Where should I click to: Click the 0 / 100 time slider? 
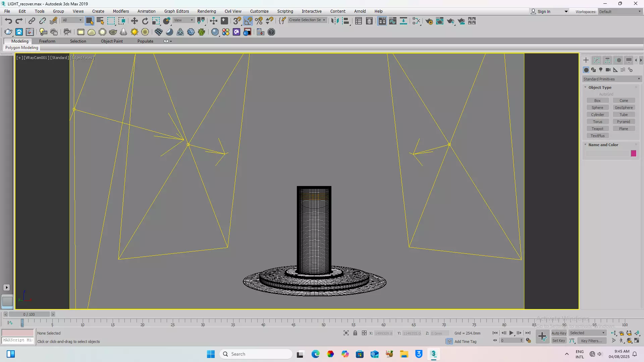click(x=29, y=314)
